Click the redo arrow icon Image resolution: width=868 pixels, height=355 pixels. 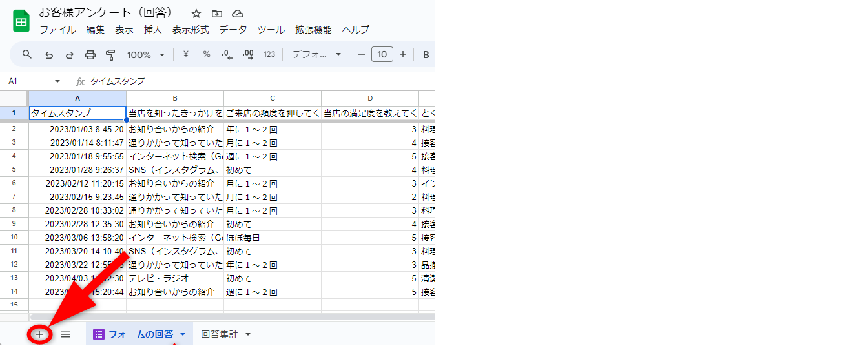click(x=69, y=55)
